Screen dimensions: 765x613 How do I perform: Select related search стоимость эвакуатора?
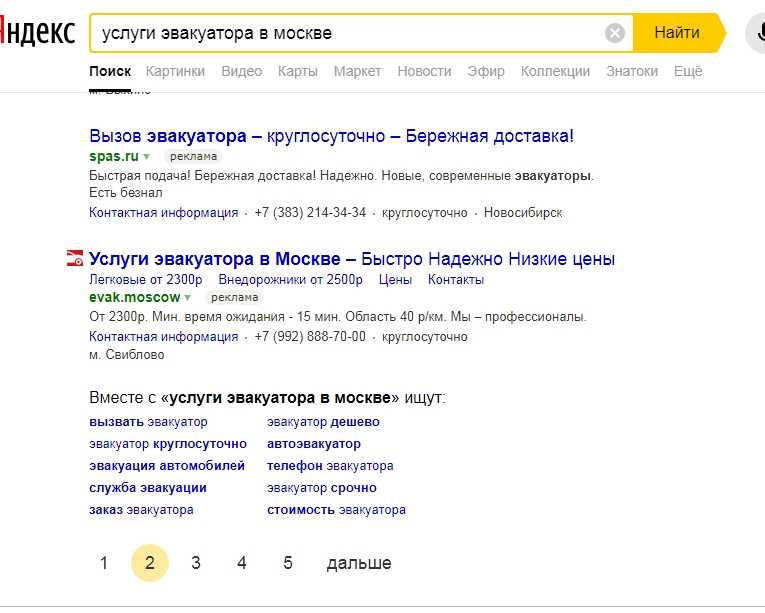coord(336,510)
